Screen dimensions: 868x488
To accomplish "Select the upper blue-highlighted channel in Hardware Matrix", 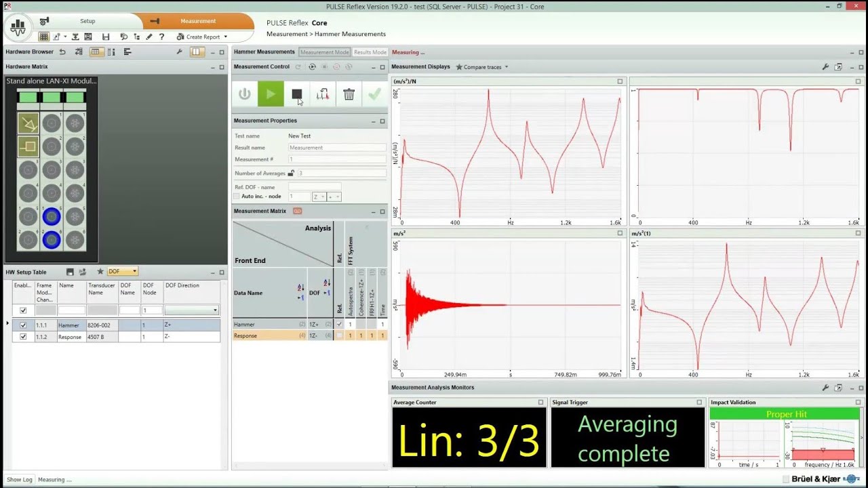I will coord(52,217).
